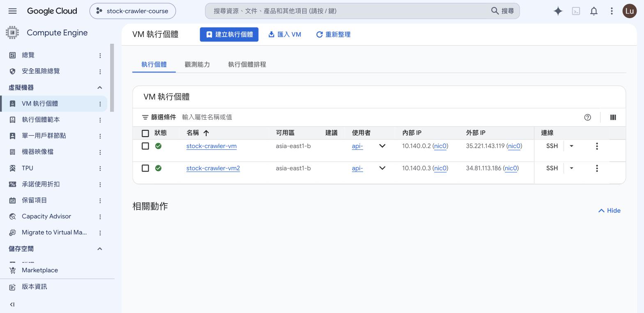Click the 重新整理 refresh button
Image resolution: width=644 pixels, height=313 pixels.
pyautogui.click(x=333, y=35)
